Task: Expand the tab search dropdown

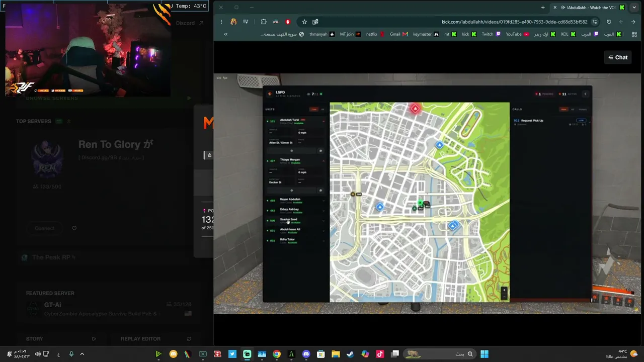Action: pyautogui.click(x=634, y=8)
